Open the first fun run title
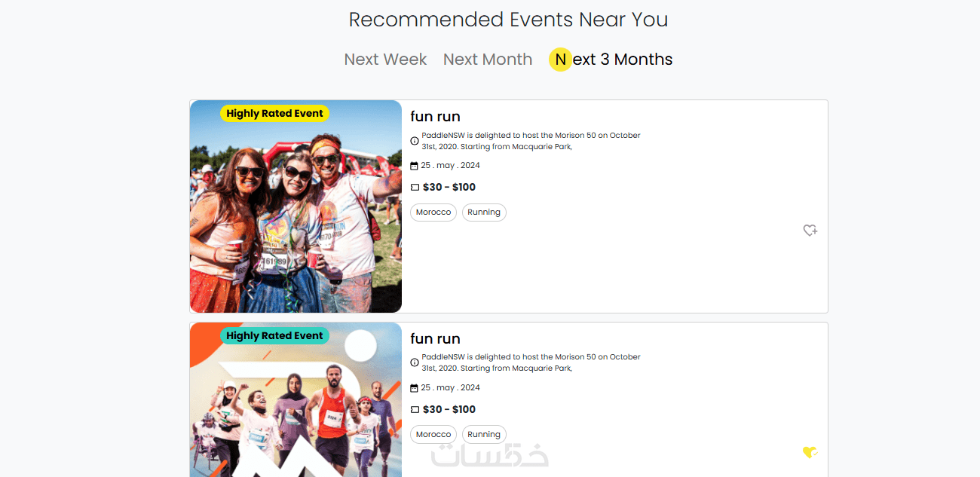This screenshot has width=980, height=477. pos(435,117)
